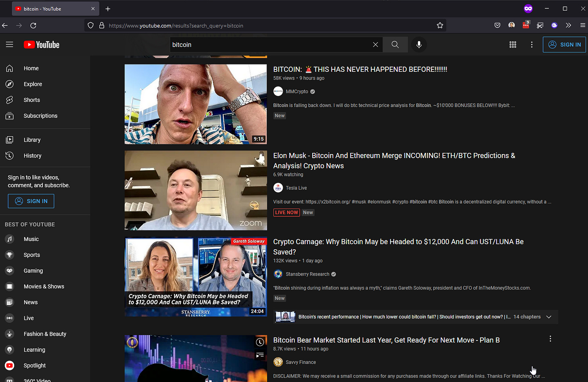
Task: Show more toolbar extensions with the chevrons
Action: 568,25
